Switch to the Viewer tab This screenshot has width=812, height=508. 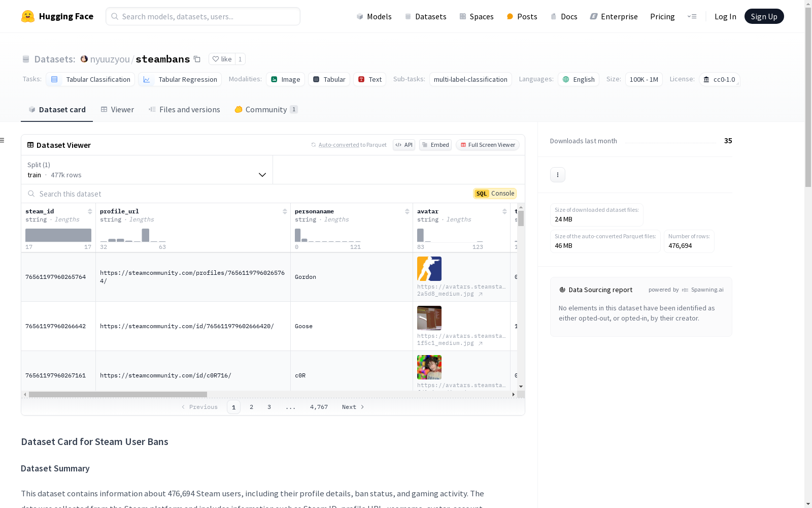(x=117, y=109)
